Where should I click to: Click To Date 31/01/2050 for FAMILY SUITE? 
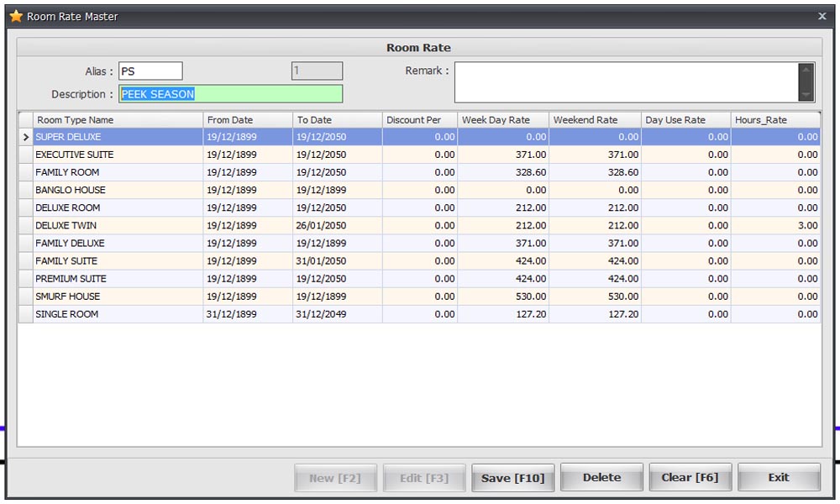(338, 261)
